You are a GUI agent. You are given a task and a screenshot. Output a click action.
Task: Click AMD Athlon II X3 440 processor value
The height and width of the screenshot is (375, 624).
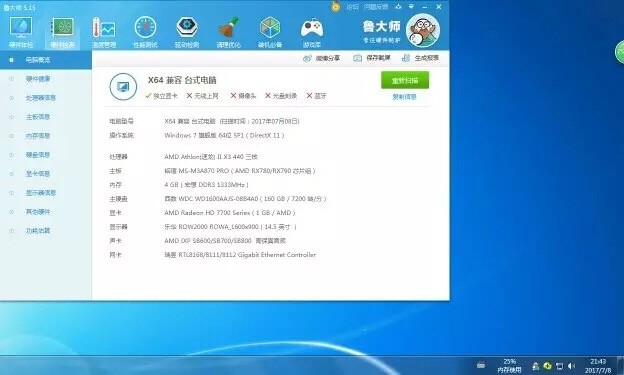coord(211,157)
